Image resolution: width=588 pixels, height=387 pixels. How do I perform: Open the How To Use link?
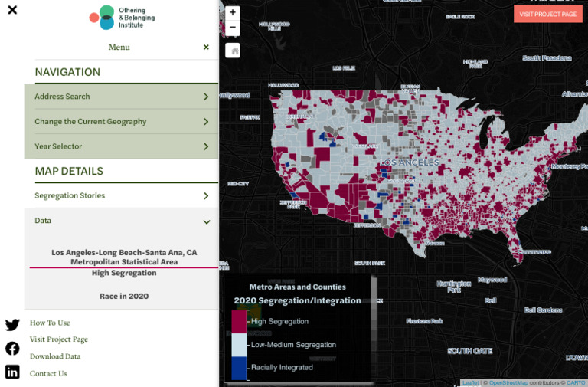pos(50,323)
